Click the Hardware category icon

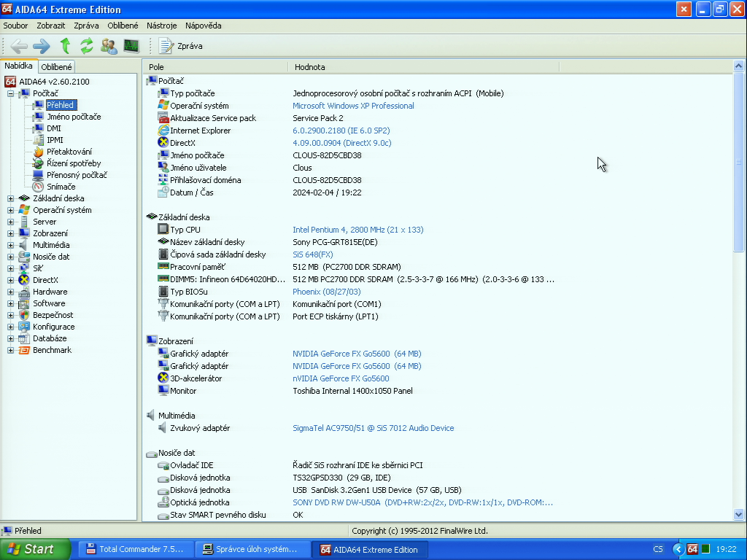click(x=24, y=292)
